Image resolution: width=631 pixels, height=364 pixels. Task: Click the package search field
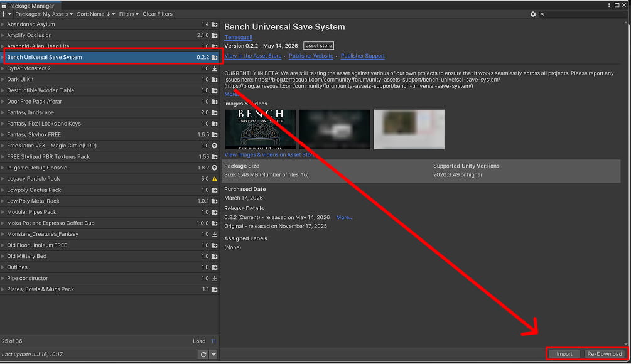[x=583, y=14]
